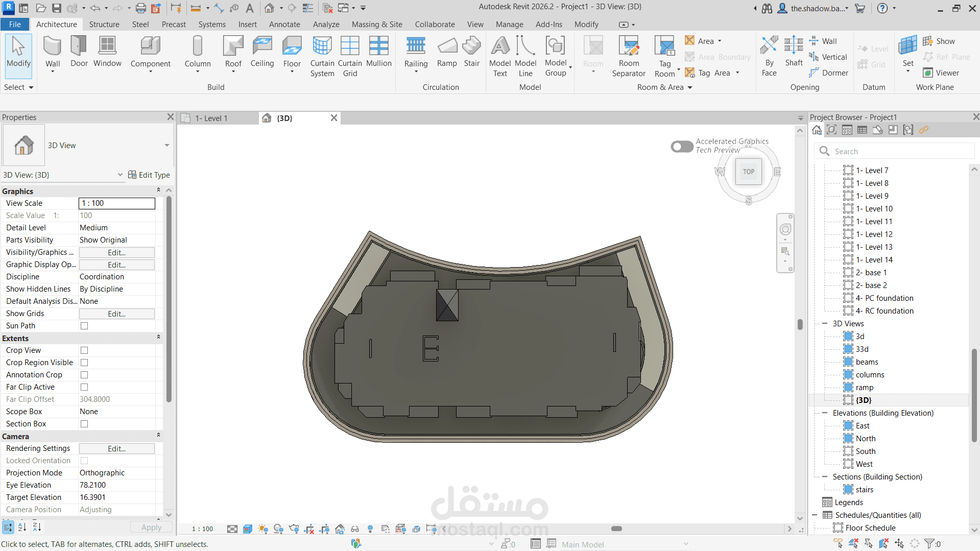Click the View Scale 1 : 100 field
Image resolution: width=980 pixels, height=551 pixels.
[116, 203]
